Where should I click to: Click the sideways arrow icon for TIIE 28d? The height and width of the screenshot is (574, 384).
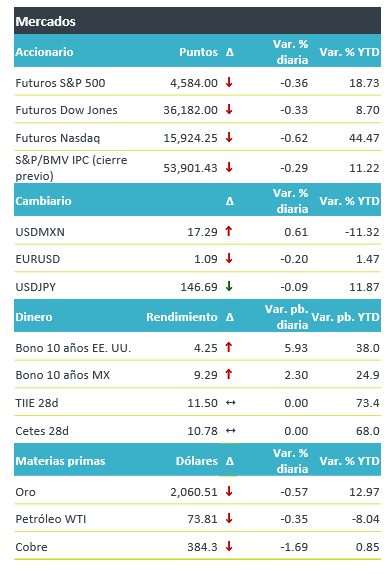[x=231, y=403]
